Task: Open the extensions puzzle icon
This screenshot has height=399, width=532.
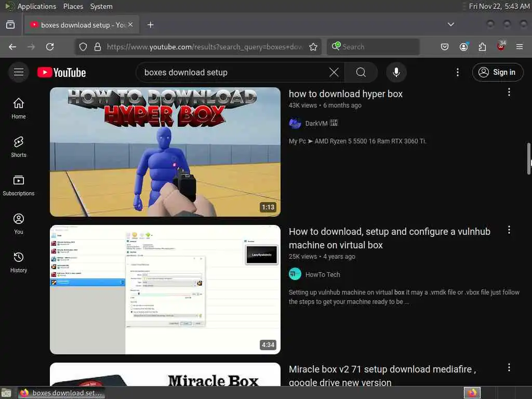Action: (x=482, y=47)
